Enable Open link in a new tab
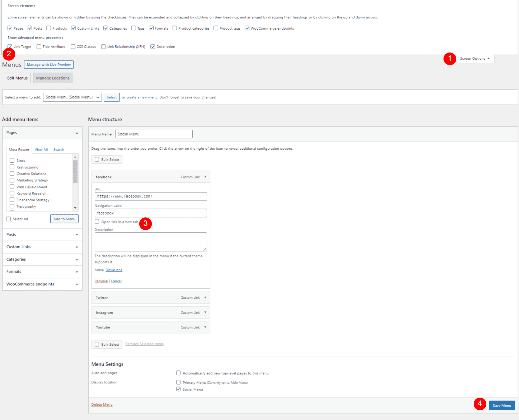519x420 pixels. (x=97, y=221)
